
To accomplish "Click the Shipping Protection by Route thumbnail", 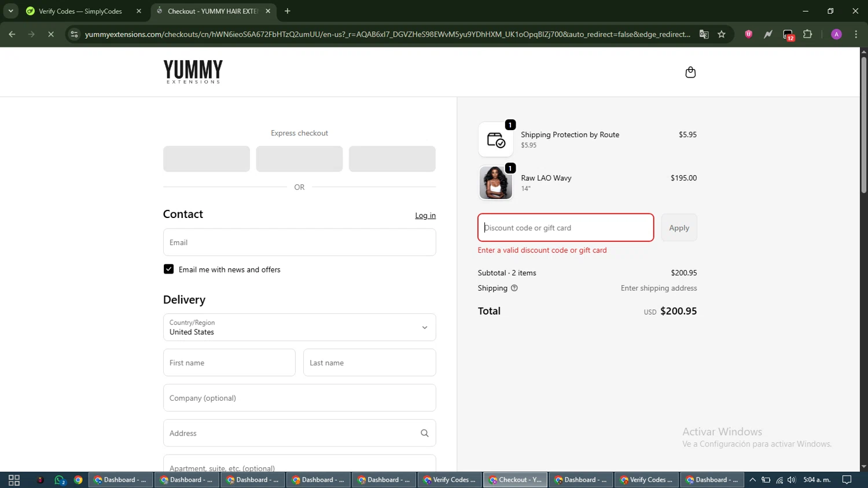I will point(495,139).
